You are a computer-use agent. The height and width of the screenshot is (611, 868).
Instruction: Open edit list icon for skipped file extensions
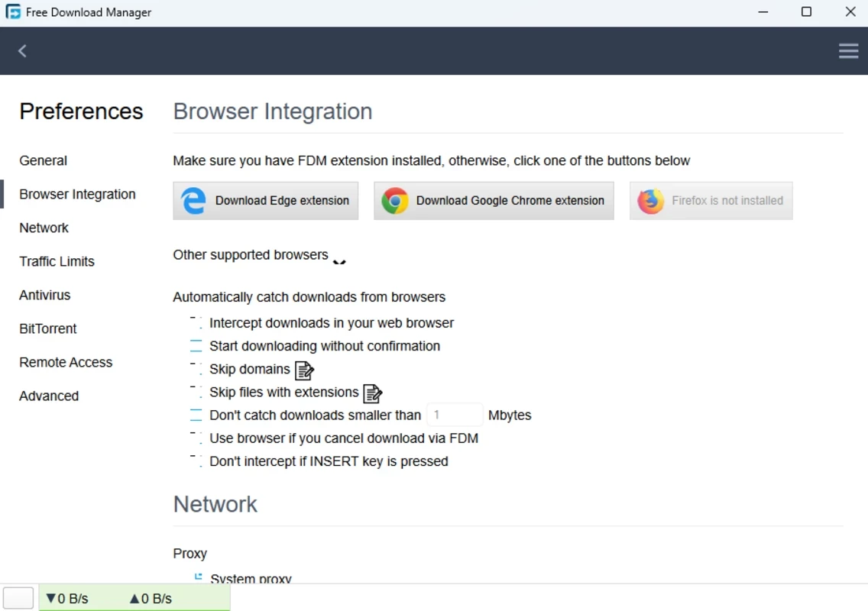click(x=372, y=393)
